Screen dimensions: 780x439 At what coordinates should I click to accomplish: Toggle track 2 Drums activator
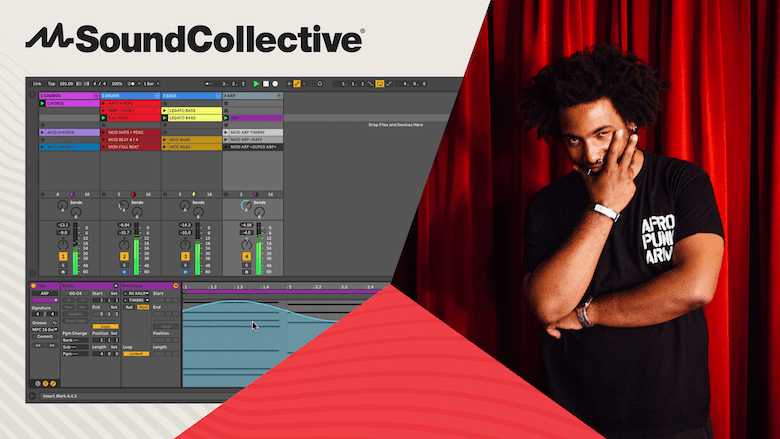coord(124,257)
